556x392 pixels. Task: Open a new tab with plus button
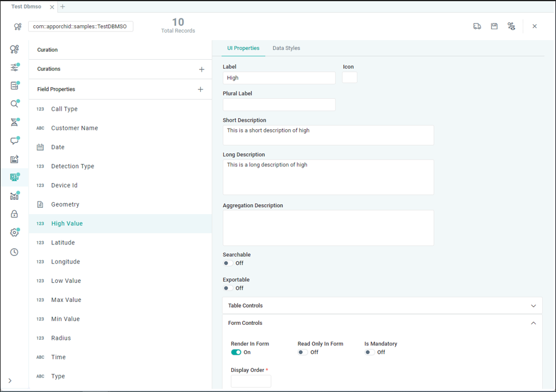coord(63,7)
